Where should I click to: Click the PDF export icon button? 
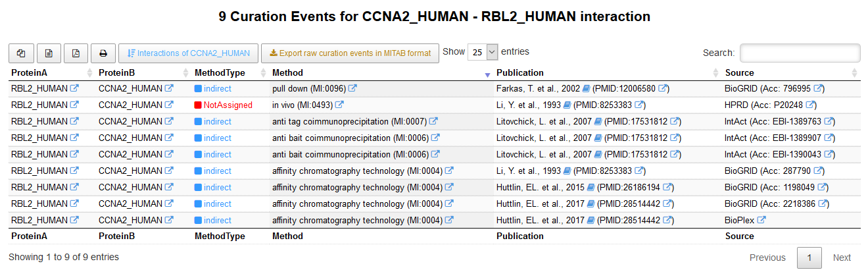[x=76, y=53]
